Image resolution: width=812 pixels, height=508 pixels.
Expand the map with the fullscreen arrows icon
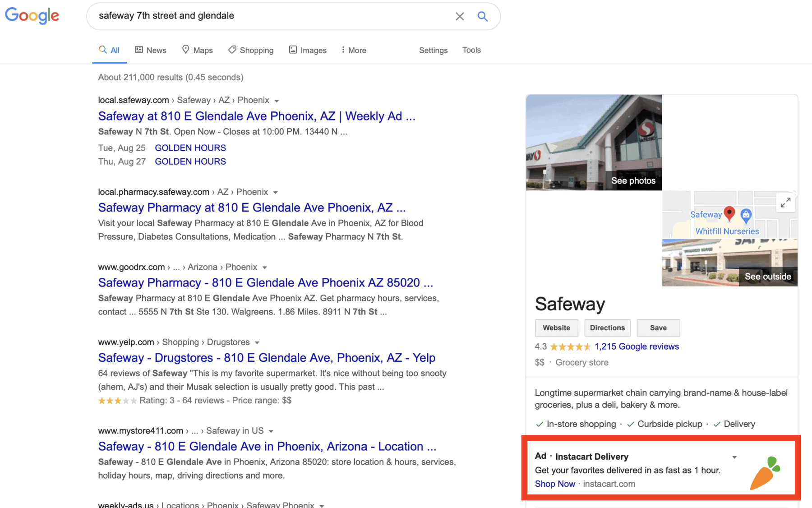(x=785, y=203)
